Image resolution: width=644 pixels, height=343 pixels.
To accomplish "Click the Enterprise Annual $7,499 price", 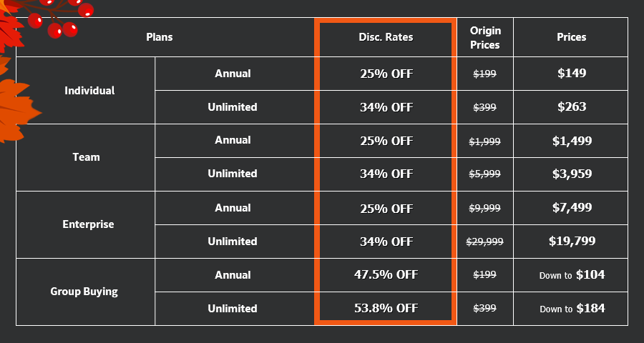I will [572, 207].
